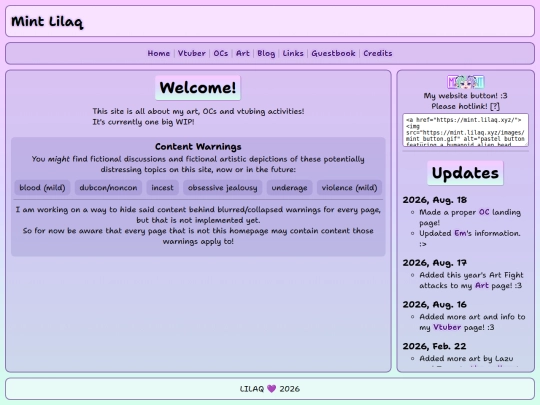Click the 2026, Aug. 18 date heading

pyautogui.click(x=435, y=200)
